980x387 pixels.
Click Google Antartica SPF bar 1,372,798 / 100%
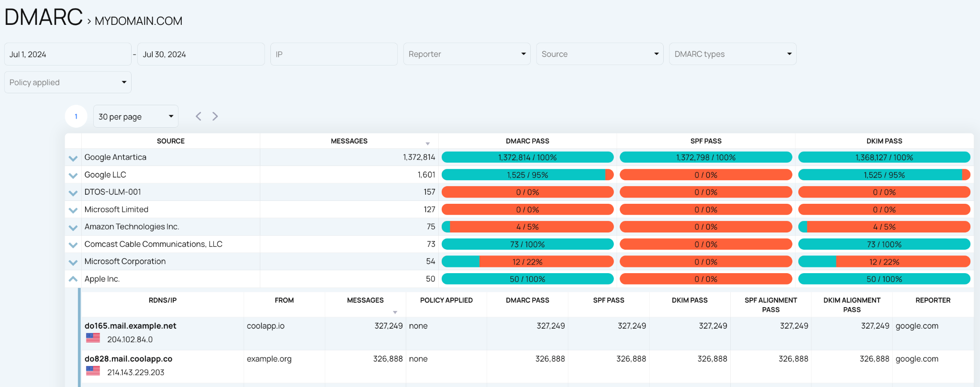(x=706, y=157)
